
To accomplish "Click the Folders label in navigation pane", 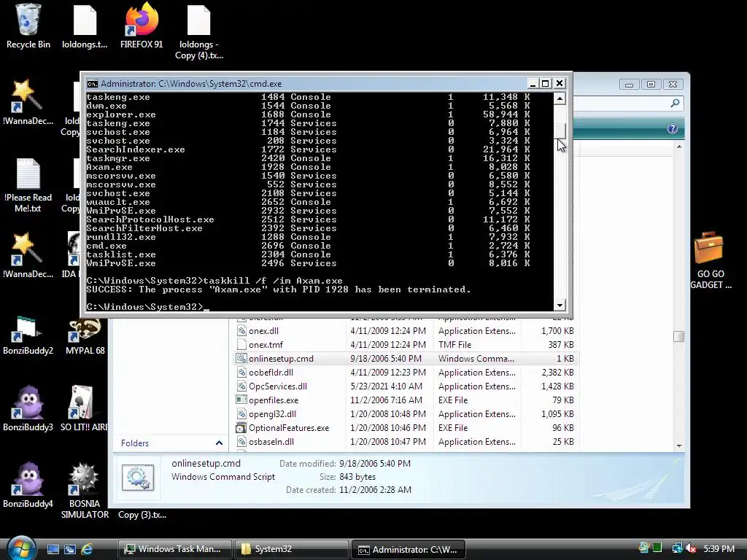I will 135,443.
